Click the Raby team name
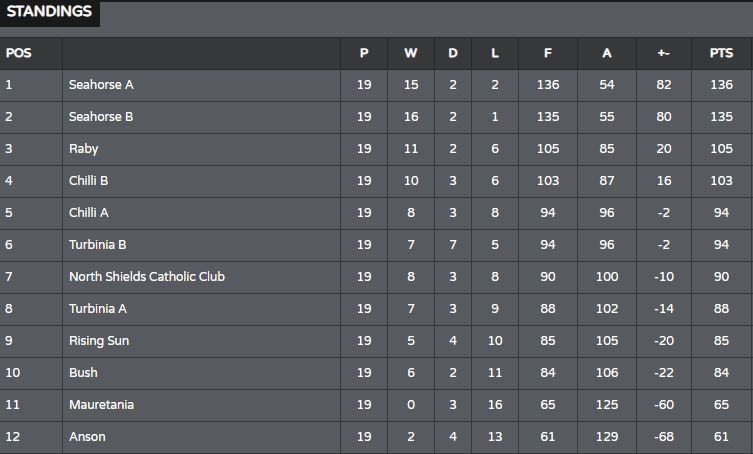The width and height of the screenshot is (753, 454). (84, 149)
